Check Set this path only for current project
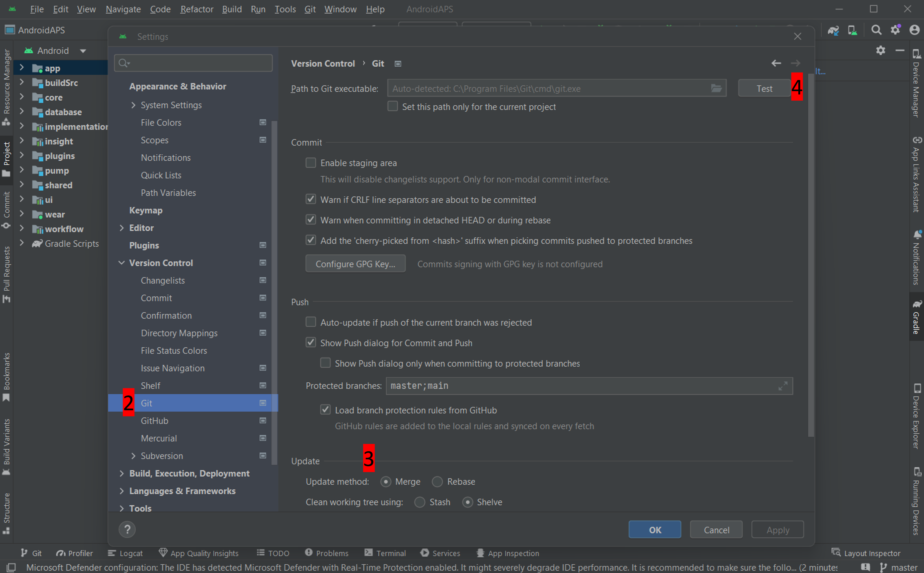The width and height of the screenshot is (924, 573). click(x=393, y=106)
